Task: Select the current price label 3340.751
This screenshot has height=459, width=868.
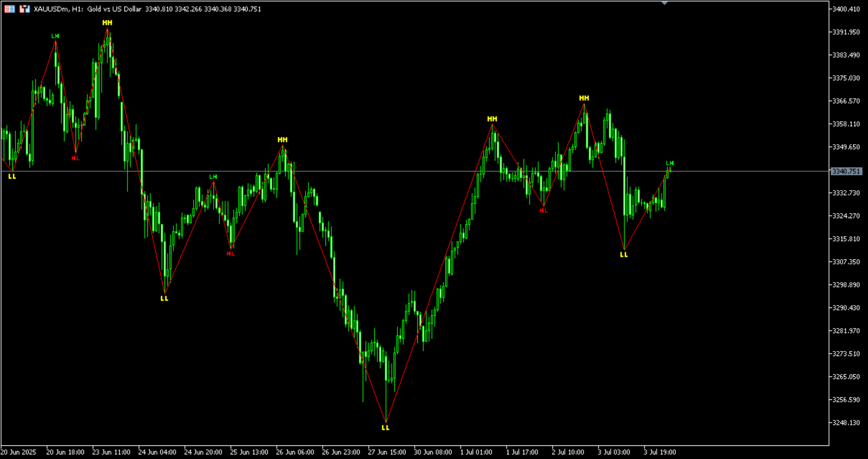Action: tap(847, 171)
